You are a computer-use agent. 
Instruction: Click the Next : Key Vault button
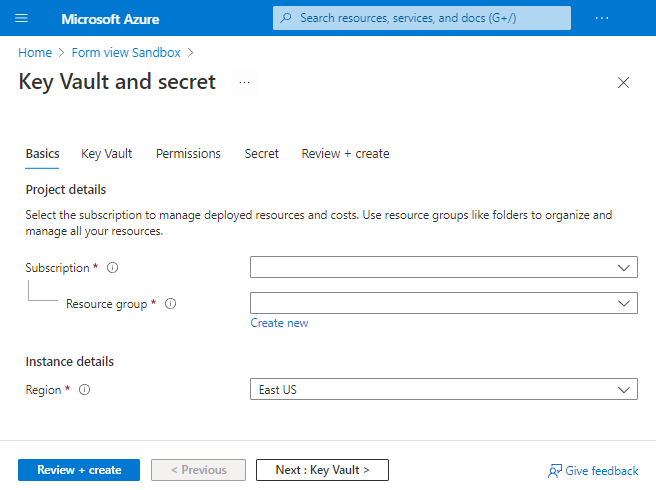[x=322, y=470]
